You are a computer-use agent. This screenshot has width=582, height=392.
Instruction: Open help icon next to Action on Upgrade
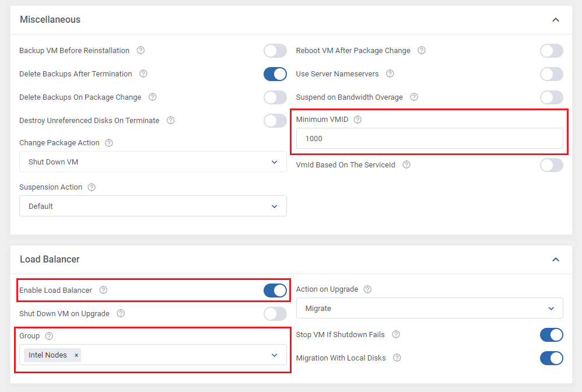click(x=367, y=289)
